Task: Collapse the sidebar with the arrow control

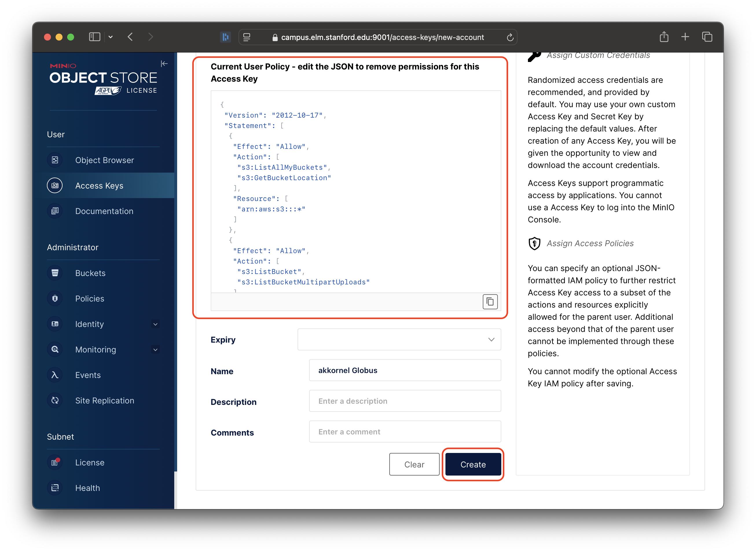Action: (x=164, y=63)
